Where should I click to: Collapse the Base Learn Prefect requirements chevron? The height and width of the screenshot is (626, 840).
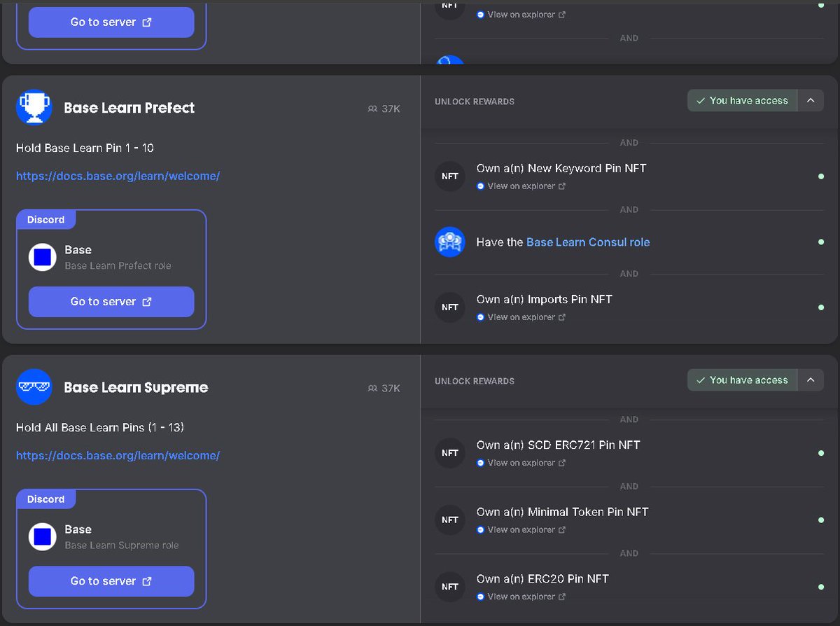point(811,100)
